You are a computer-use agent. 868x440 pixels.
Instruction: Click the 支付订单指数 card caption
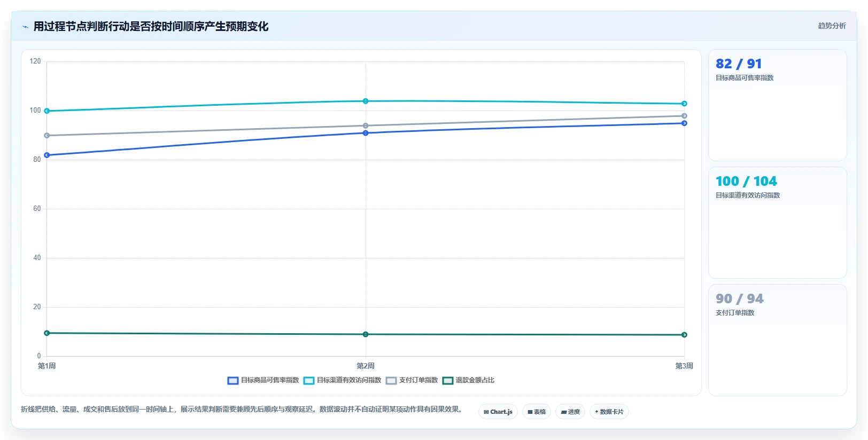pyautogui.click(x=735, y=313)
